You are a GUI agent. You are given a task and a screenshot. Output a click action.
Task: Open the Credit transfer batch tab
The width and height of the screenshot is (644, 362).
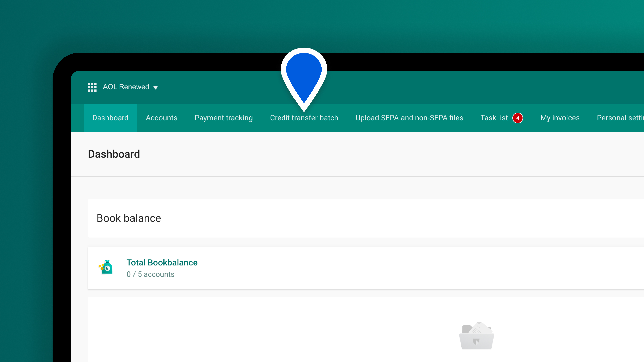304,118
